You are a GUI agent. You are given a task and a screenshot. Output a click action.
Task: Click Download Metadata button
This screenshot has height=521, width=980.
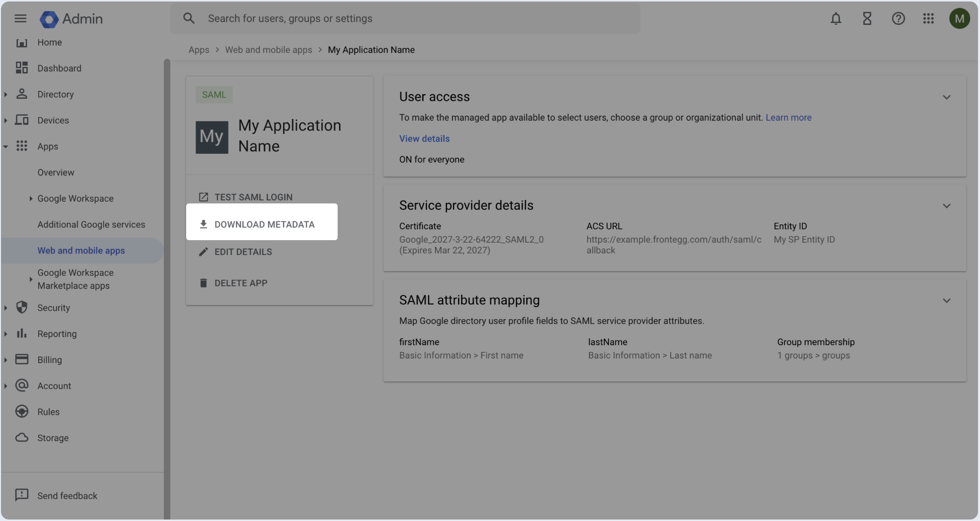tap(261, 224)
